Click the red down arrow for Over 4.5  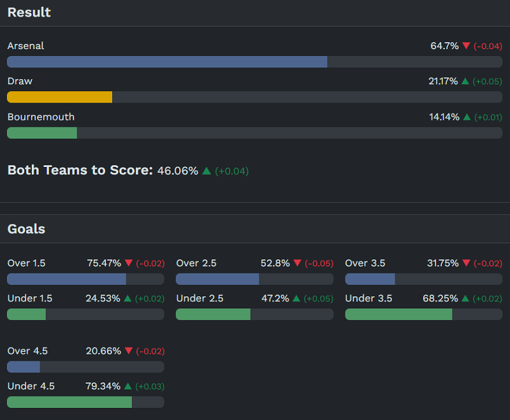(x=129, y=351)
